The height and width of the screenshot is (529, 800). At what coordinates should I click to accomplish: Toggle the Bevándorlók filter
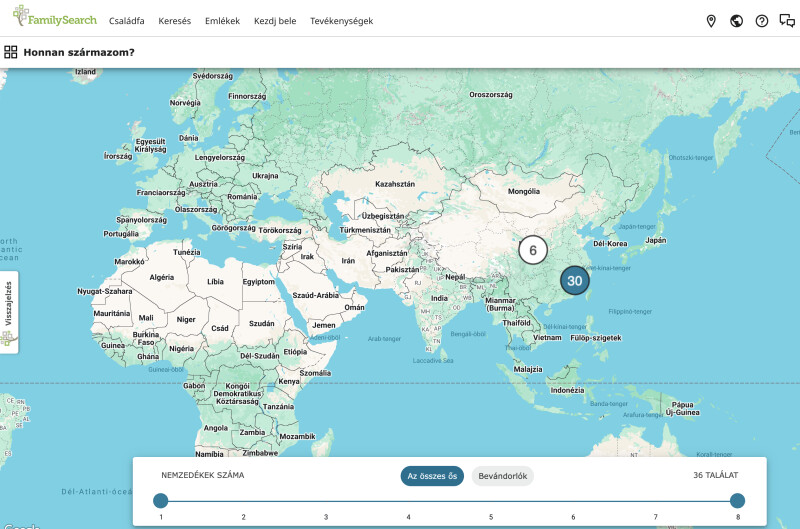click(x=503, y=476)
